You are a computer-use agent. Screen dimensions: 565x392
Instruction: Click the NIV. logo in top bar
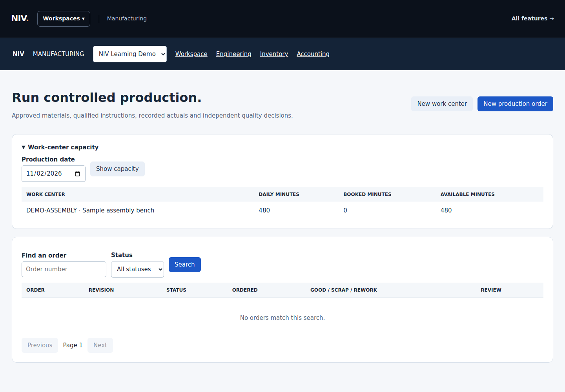coord(20,18)
